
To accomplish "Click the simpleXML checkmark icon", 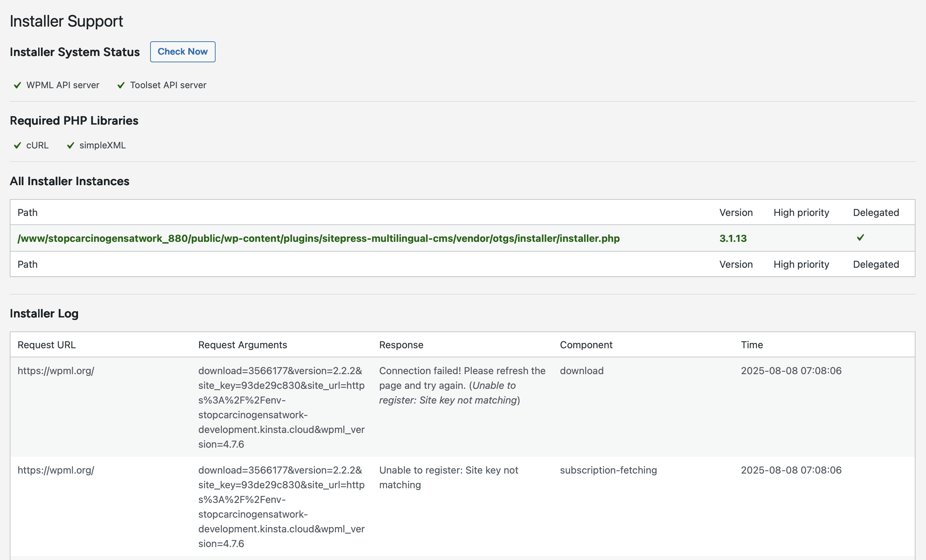I will point(71,146).
